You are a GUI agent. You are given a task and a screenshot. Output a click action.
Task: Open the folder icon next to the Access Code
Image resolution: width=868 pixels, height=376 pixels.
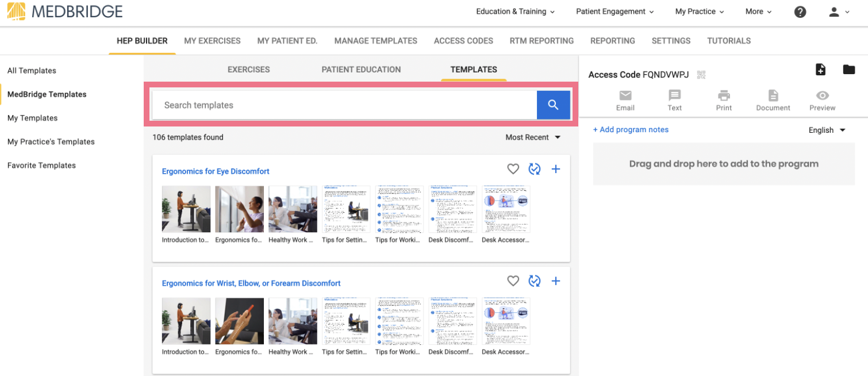(849, 70)
